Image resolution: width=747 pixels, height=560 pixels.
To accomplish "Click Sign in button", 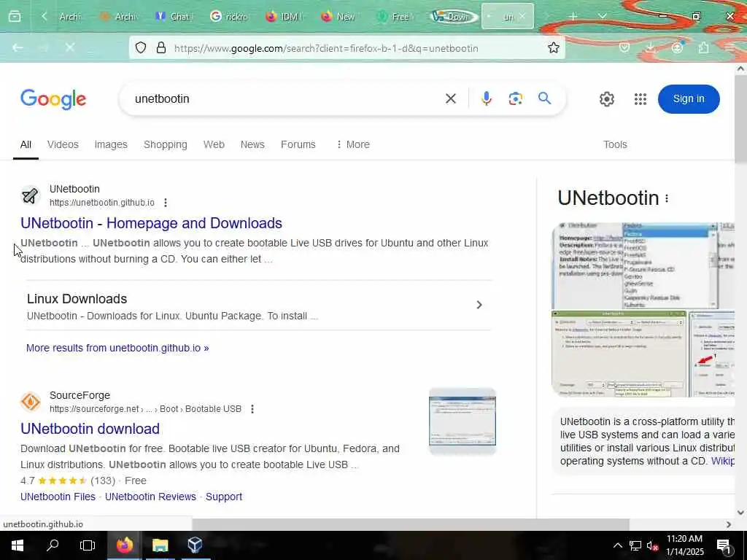I will pos(689,99).
